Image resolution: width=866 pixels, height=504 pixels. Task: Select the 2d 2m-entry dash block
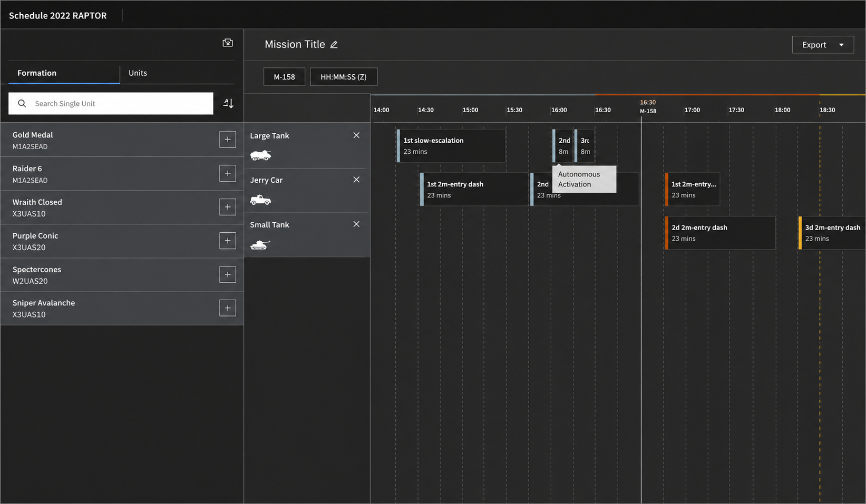pyautogui.click(x=720, y=233)
